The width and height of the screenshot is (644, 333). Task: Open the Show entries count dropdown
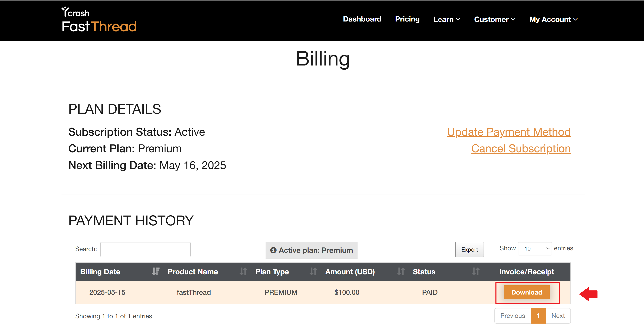(535, 248)
